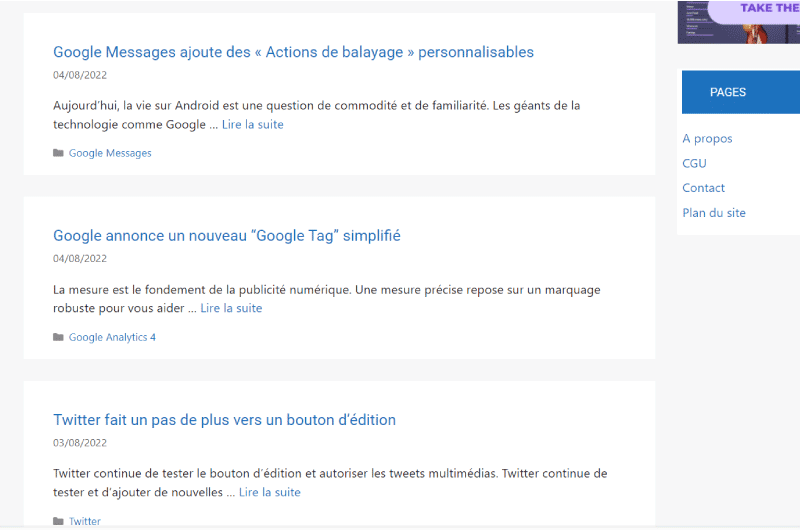Click Lire la suite for Google Messages article
This screenshot has height=530, width=800.
click(253, 124)
